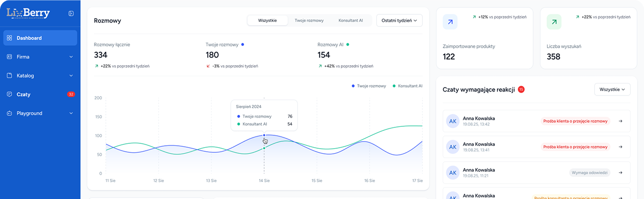The image size is (644, 199).
Task: Switch to the Konsultant AI tab
Action: point(351,20)
